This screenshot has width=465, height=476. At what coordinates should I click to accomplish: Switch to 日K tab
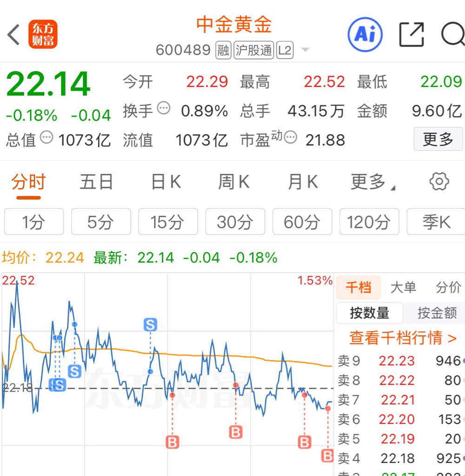point(166,182)
